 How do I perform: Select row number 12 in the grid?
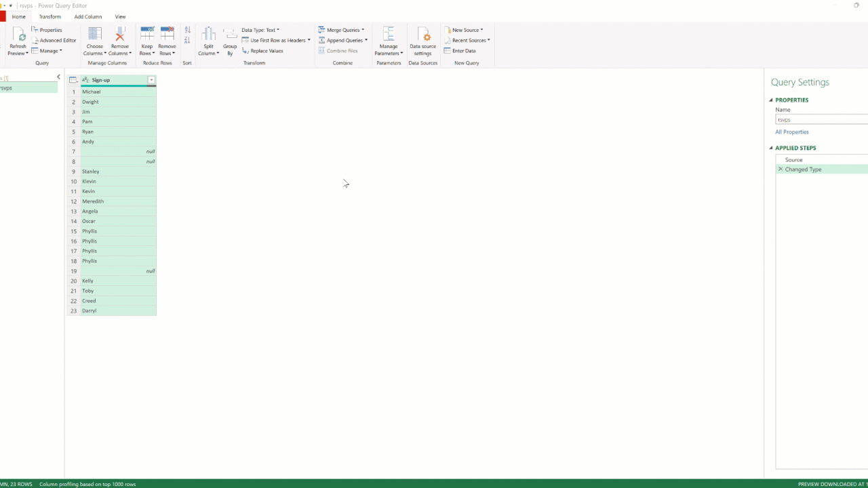coord(73,201)
